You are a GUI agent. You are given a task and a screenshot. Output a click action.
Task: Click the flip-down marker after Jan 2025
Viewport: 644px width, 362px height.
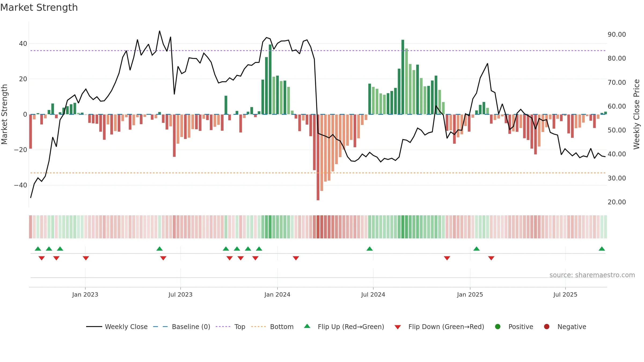click(x=491, y=258)
